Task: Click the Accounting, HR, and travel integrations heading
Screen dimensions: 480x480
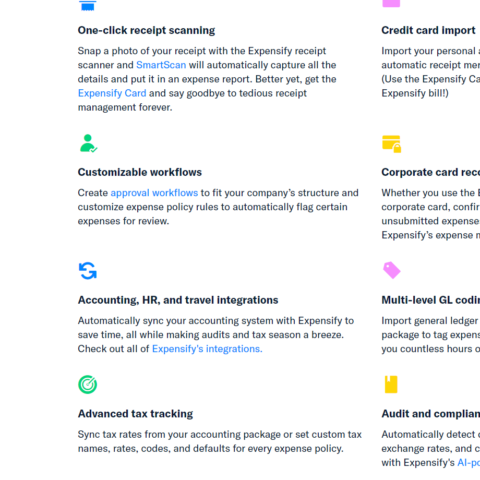Action: (178, 300)
